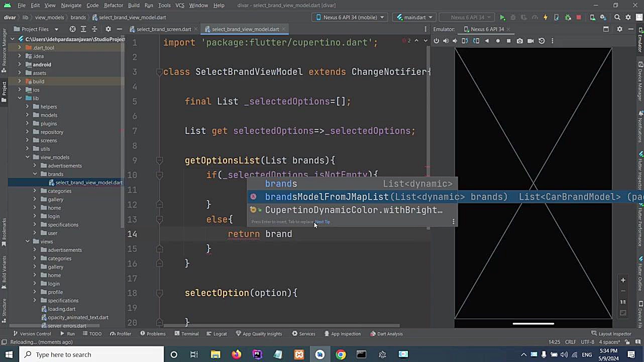Screen dimensions: 644x362
Task: Select opened file locate target icon
Action: (72, 29)
